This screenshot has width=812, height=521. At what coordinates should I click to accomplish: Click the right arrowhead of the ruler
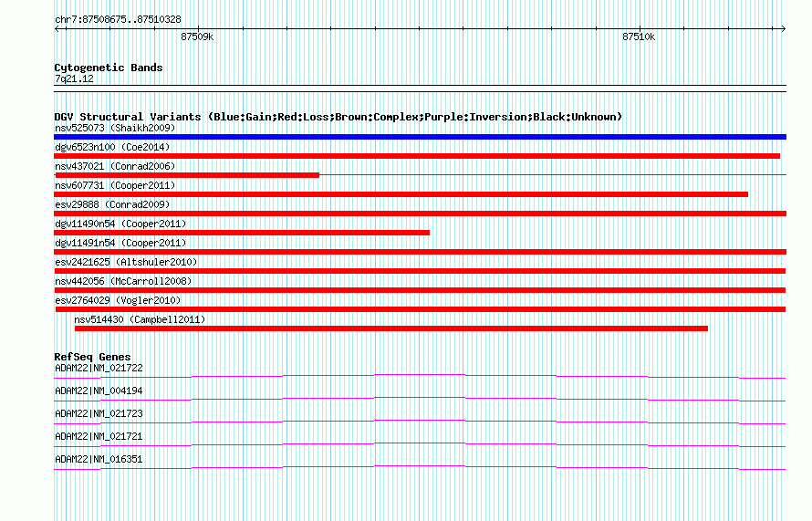click(783, 29)
